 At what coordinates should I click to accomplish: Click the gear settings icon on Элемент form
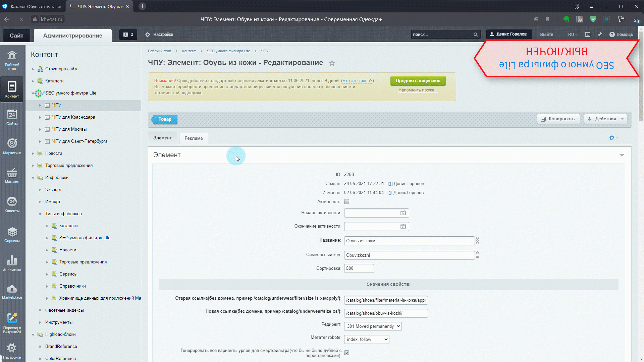(x=612, y=138)
